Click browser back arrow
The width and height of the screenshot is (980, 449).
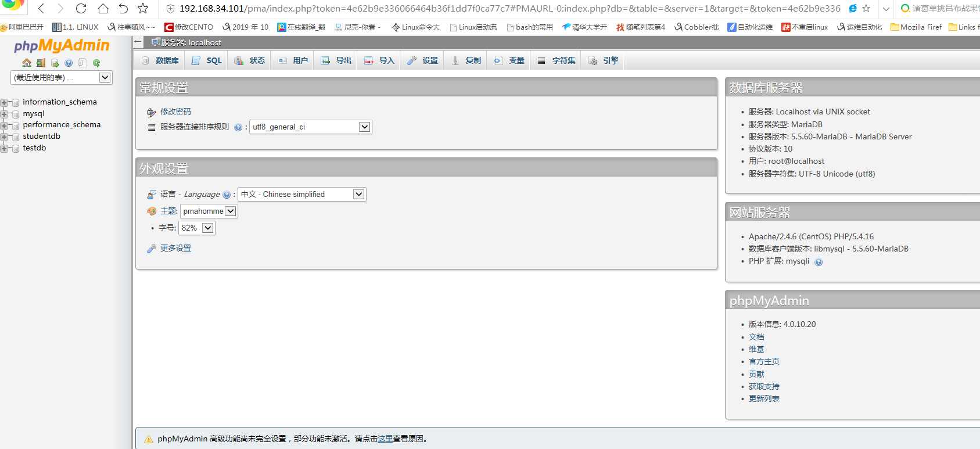point(41,8)
